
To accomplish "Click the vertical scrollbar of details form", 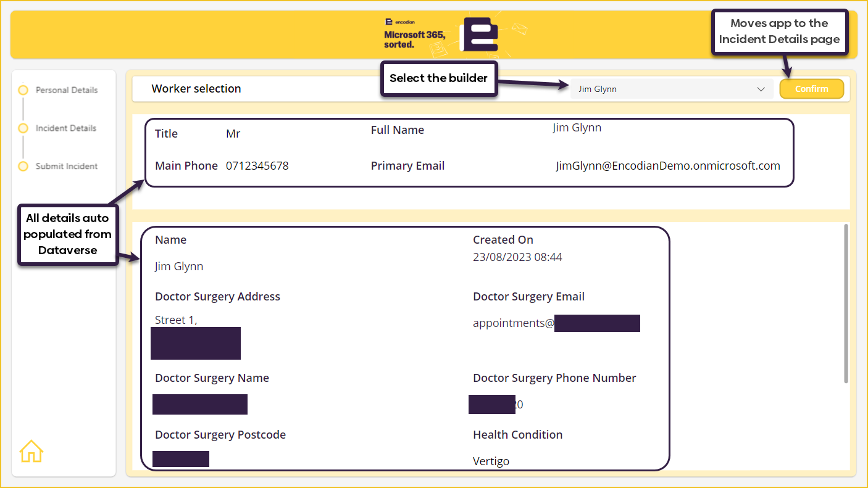I will tap(846, 304).
